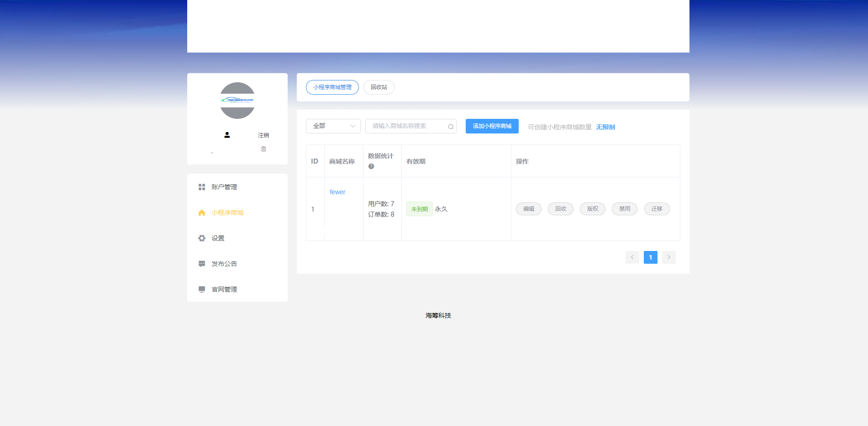Click the user profile person icon

tap(227, 135)
